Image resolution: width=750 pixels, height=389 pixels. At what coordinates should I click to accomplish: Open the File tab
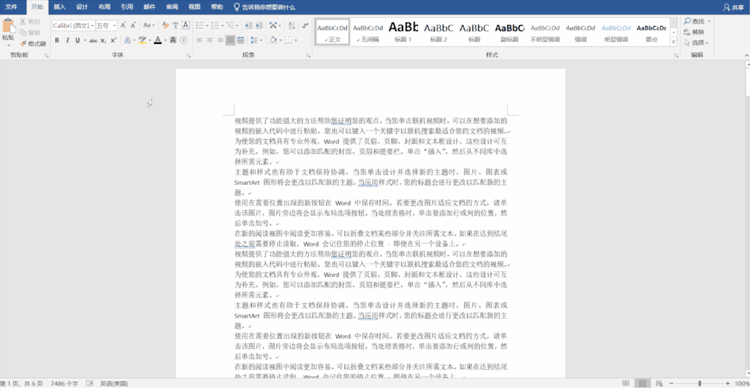coord(11,7)
